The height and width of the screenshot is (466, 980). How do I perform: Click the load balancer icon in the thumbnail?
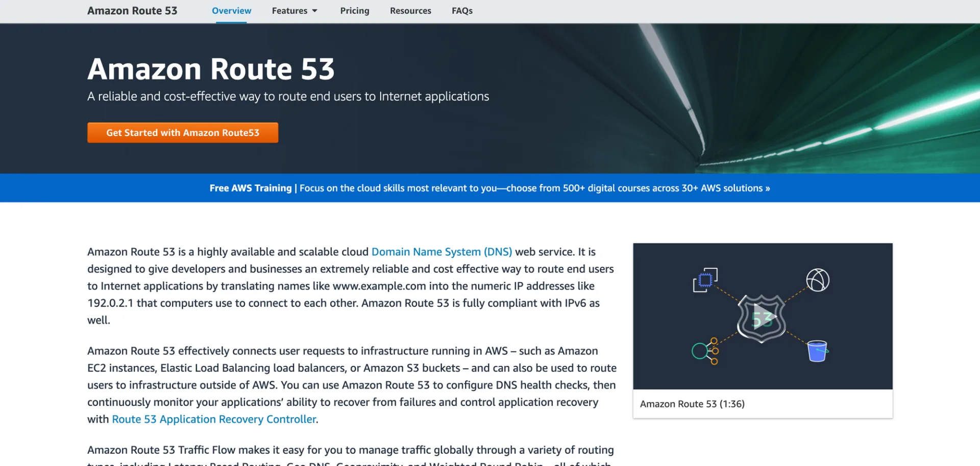point(705,351)
